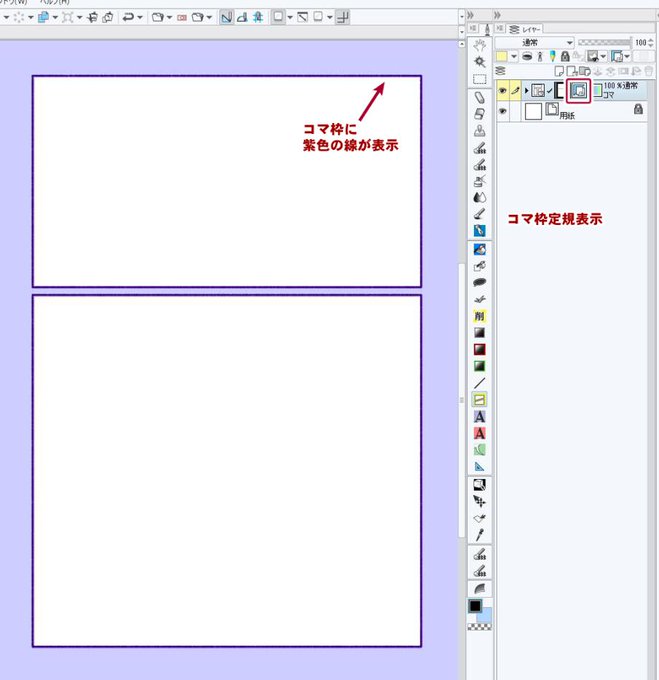This screenshot has width=659, height=680.
Task: Open dropdown beside blue overlapping squares icon
Action: (x=55, y=17)
